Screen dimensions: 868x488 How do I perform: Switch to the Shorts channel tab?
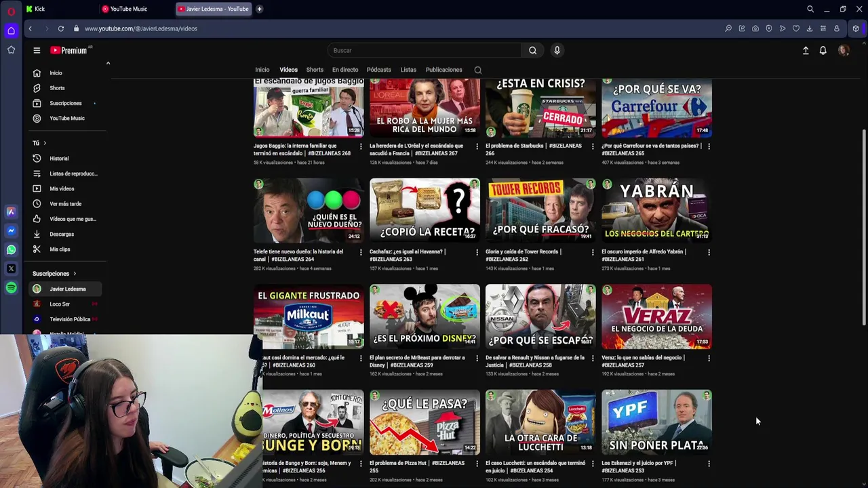[x=315, y=70]
